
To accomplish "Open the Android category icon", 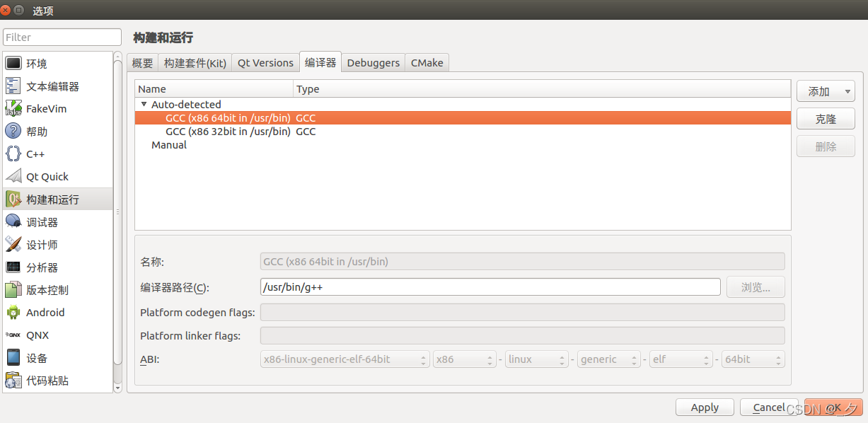I will pyautogui.click(x=13, y=313).
